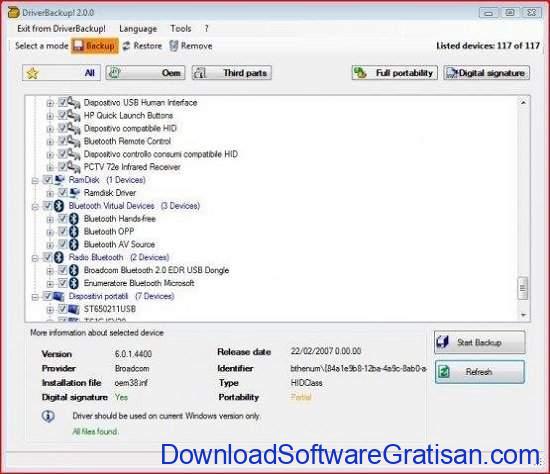The image size is (550, 474).
Task: Click the Start Backup button
Action: tap(479, 342)
